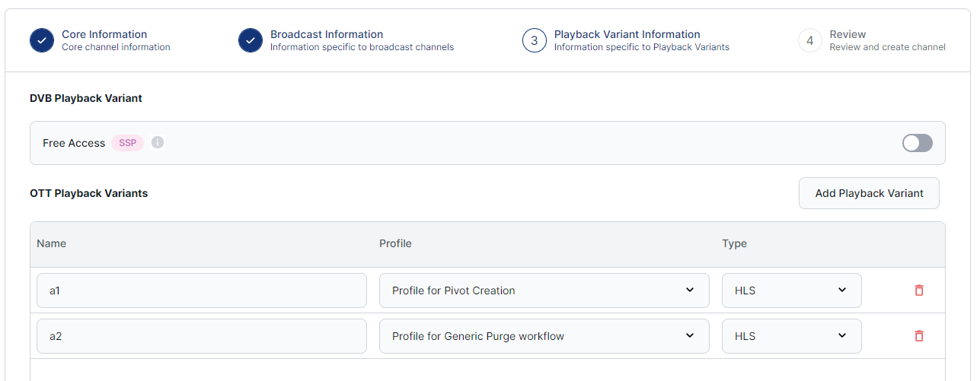The image size is (980, 381).
Task: Click the pink SSP badge
Action: pos(127,143)
